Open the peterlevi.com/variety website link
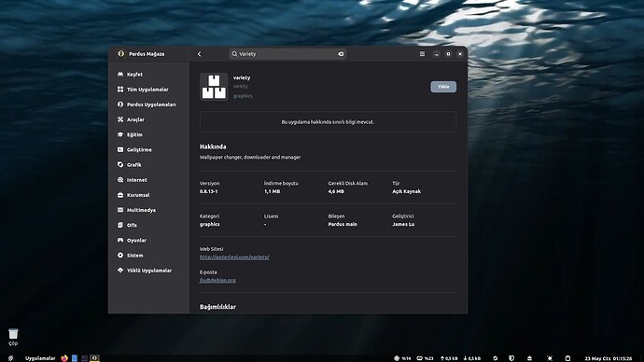Screen dimensions: 644x362 click(x=234, y=257)
